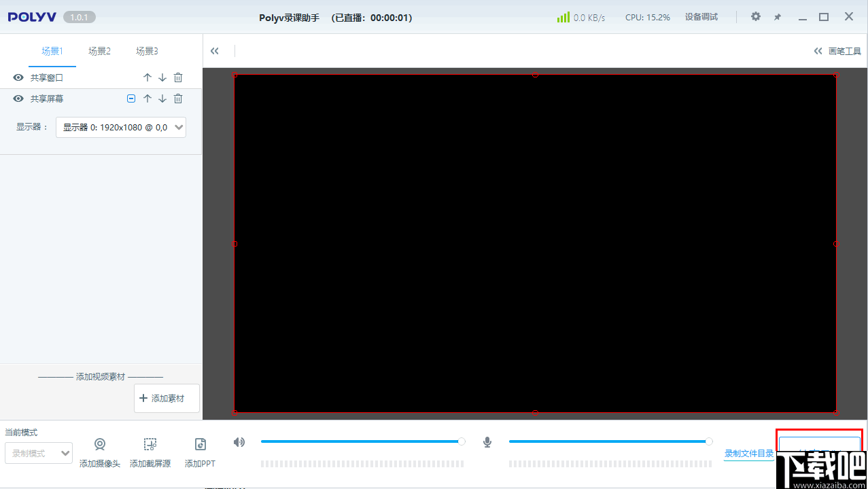This screenshot has height=489, width=868.
Task: Hide the 共享窗口 source via eye icon
Action: click(18, 78)
